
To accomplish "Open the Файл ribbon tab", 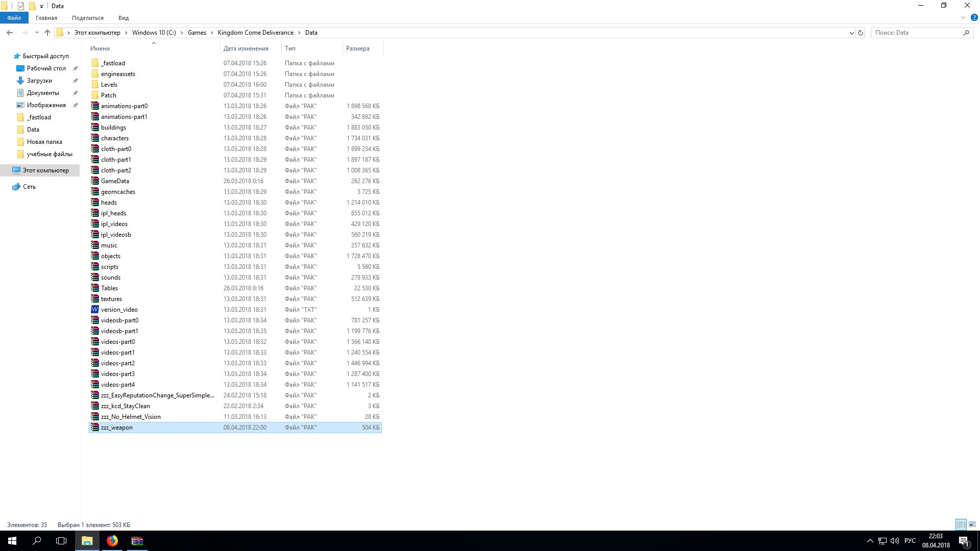I will [x=14, y=18].
